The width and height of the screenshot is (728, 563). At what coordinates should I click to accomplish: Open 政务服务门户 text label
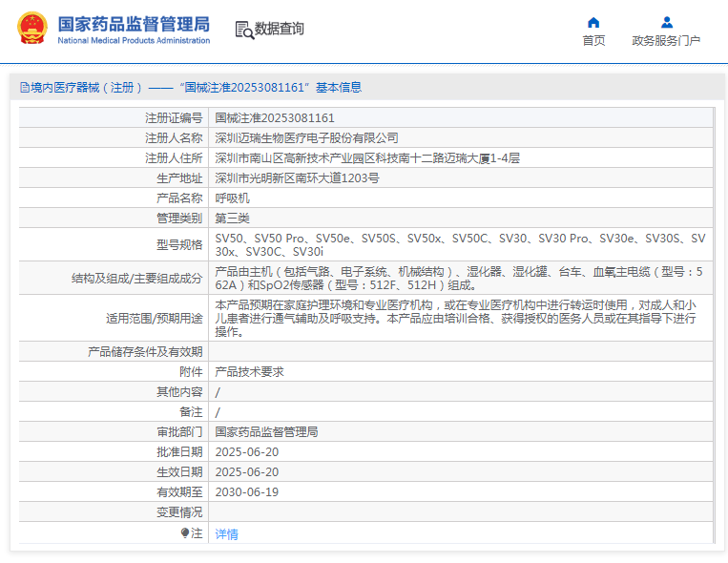pyautogui.click(x=666, y=40)
